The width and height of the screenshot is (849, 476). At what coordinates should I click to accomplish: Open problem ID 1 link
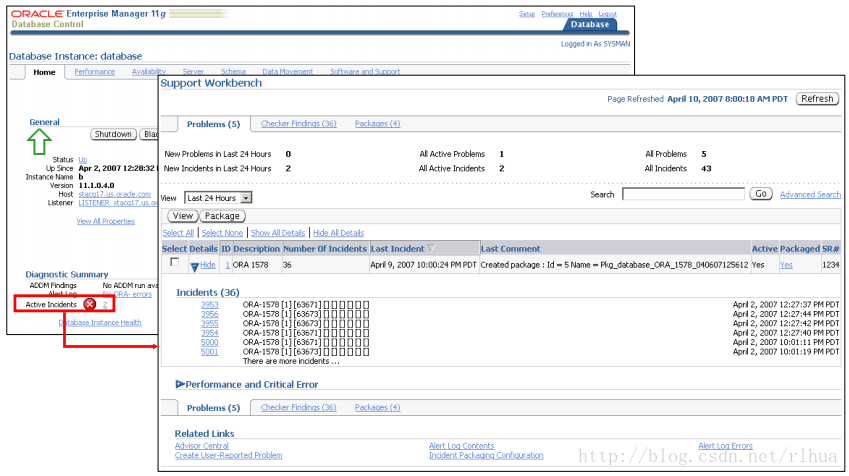tap(227, 265)
